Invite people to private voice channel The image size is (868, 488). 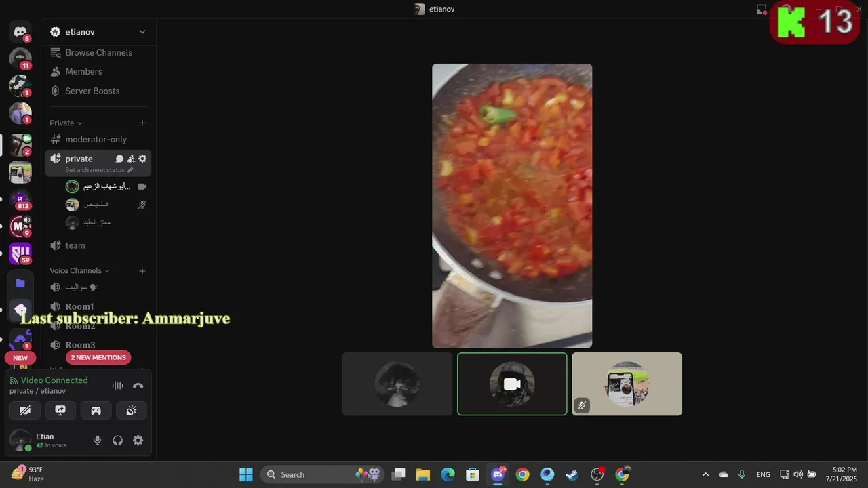(x=131, y=159)
